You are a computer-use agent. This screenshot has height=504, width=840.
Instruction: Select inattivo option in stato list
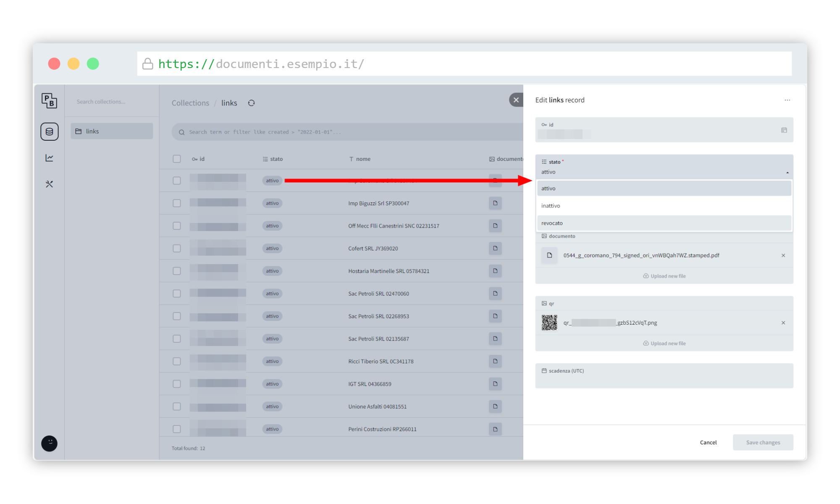[664, 205]
